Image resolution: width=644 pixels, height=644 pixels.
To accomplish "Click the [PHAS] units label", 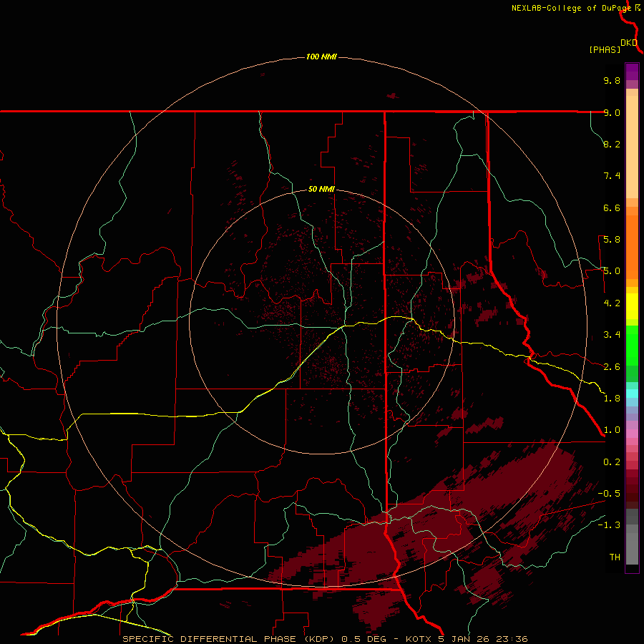I will pos(605,49).
